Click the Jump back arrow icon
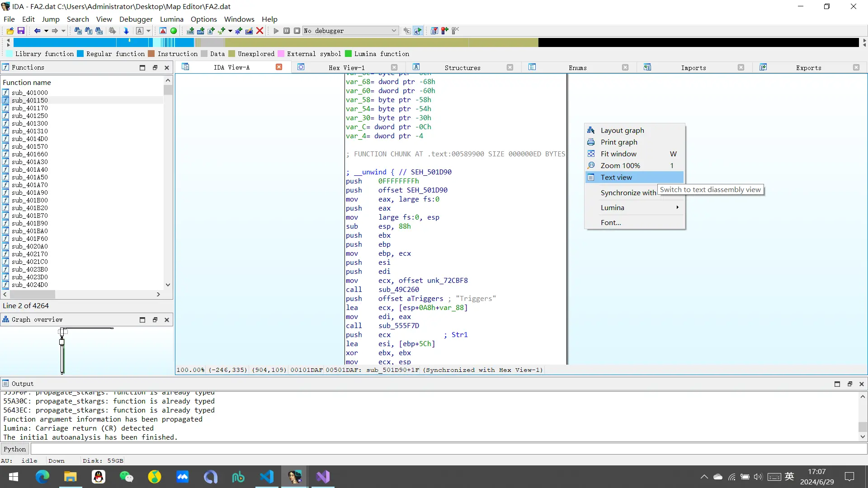The width and height of the screenshot is (868, 488). (37, 31)
